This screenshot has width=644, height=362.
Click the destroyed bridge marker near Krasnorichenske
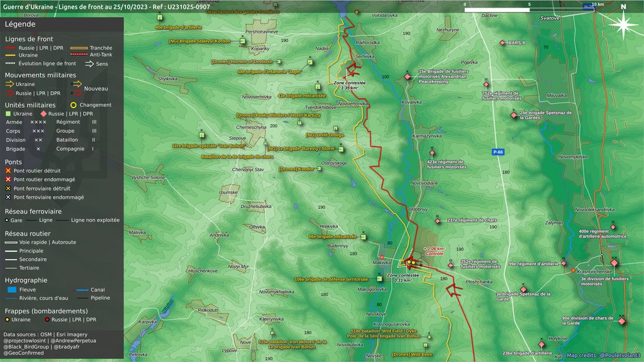[x=574, y=270]
